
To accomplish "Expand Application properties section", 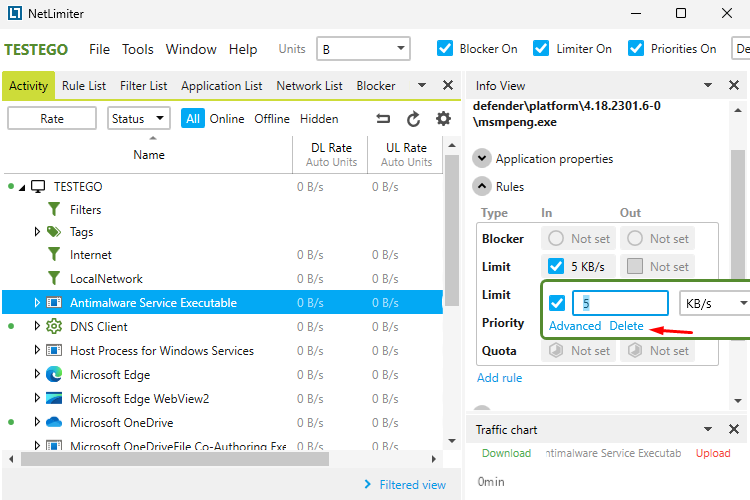I will click(482, 158).
